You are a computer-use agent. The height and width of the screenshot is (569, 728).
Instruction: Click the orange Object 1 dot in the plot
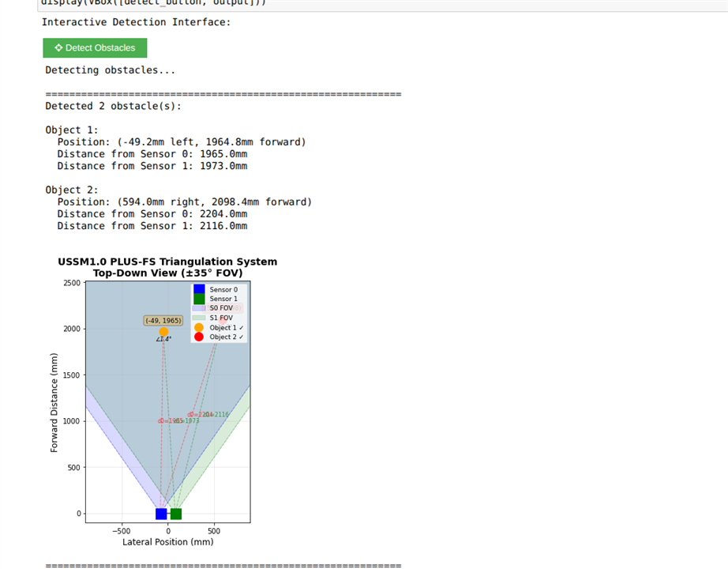(x=163, y=332)
